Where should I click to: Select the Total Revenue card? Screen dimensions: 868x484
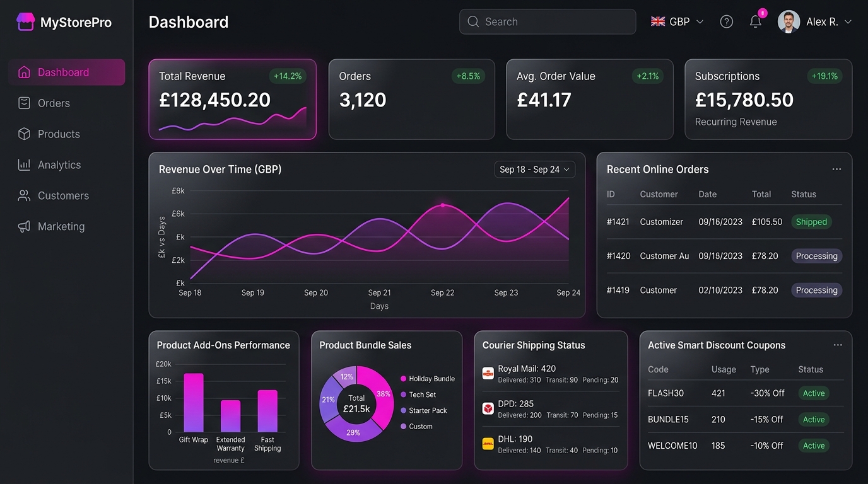[232, 99]
